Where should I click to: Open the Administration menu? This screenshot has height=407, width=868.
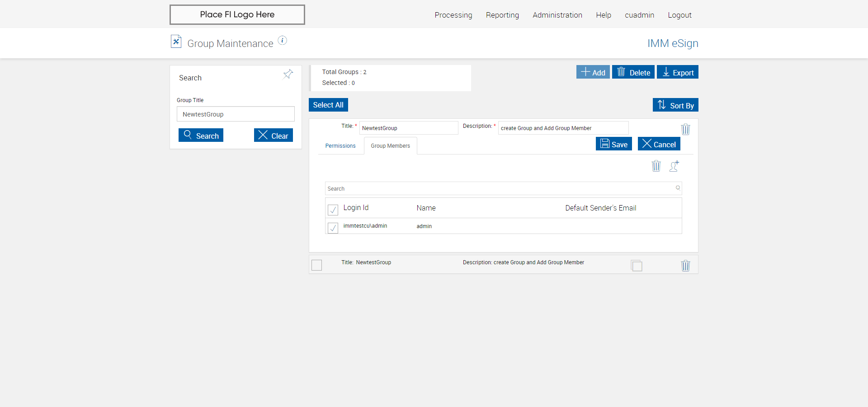click(557, 15)
